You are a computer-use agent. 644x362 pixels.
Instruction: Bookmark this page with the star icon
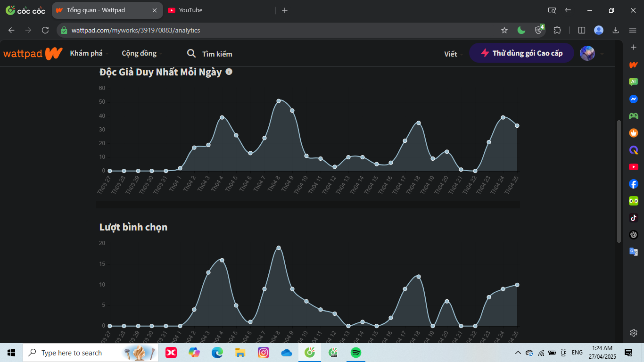point(504,30)
